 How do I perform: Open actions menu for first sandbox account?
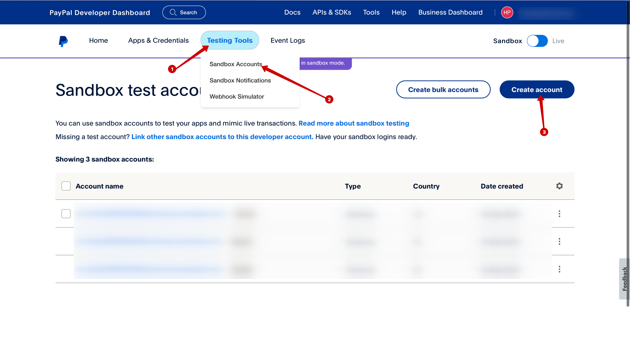[x=559, y=214]
